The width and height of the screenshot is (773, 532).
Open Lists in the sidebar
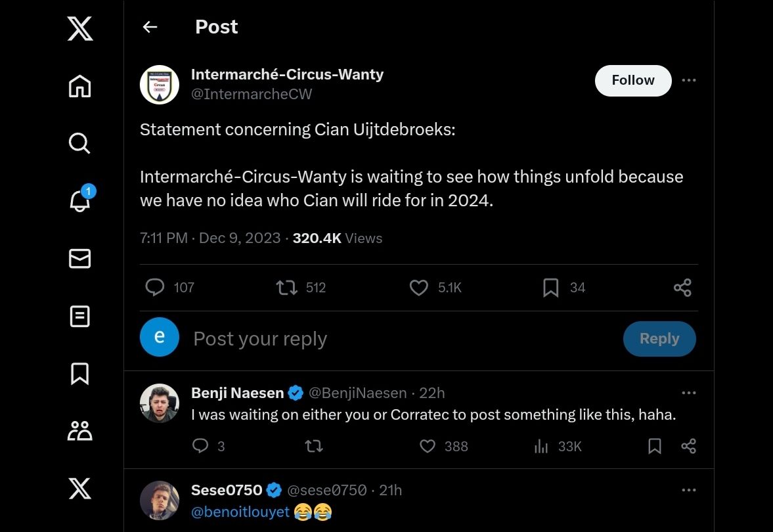pos(79,317)
